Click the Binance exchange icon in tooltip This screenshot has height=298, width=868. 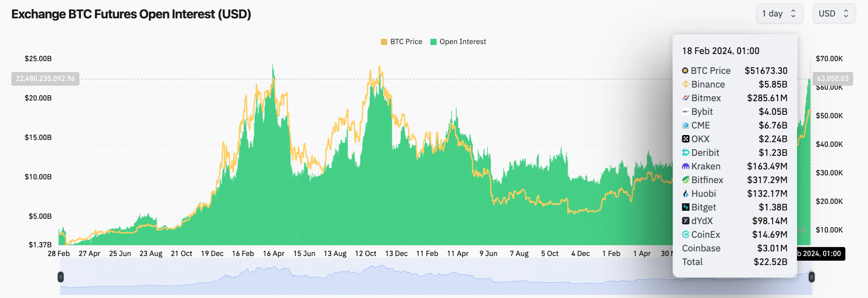(686, 84)
